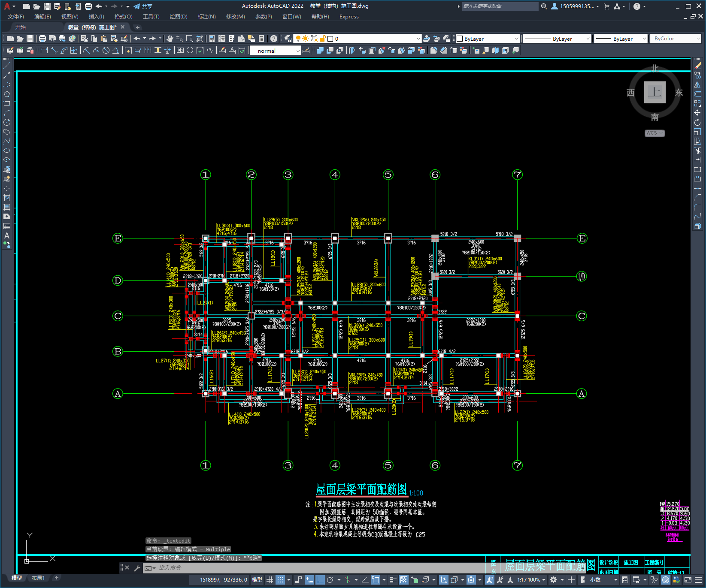Select the Erase tool in modify toolbar

click(x=697, y=66)
